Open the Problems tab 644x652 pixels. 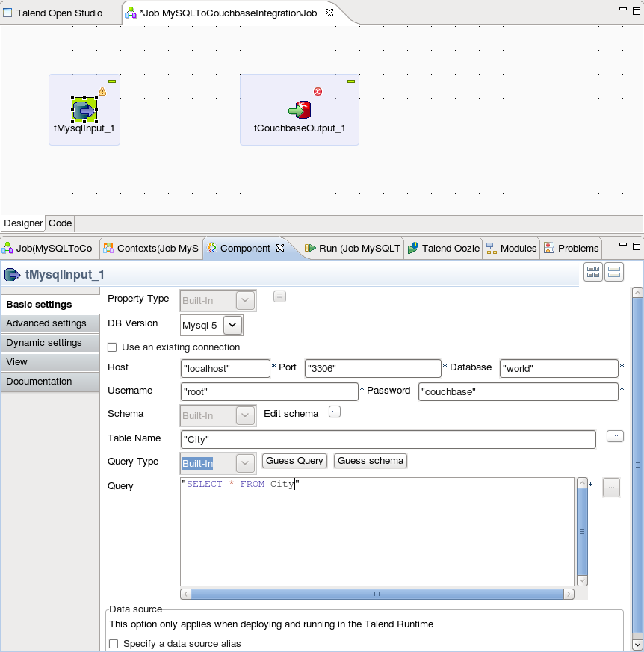click(x=572, y=248)
